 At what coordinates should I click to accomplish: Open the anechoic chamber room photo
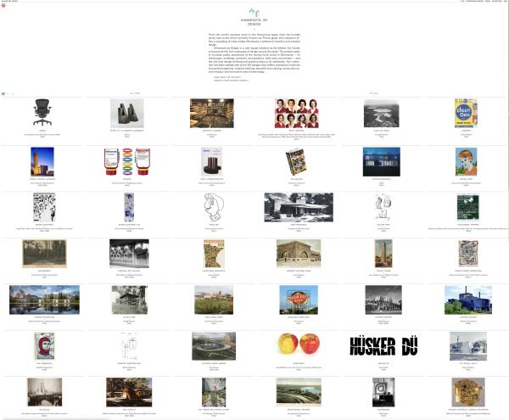tap(211, 114)
